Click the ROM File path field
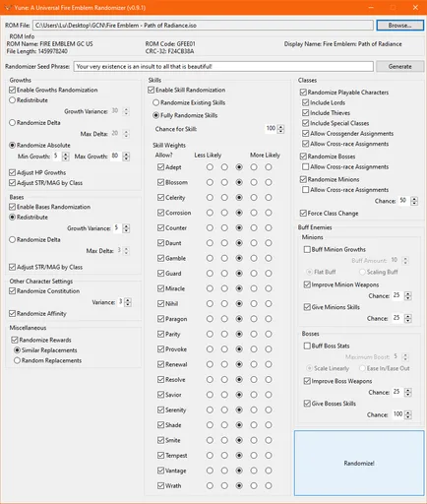 coord(203,26)
